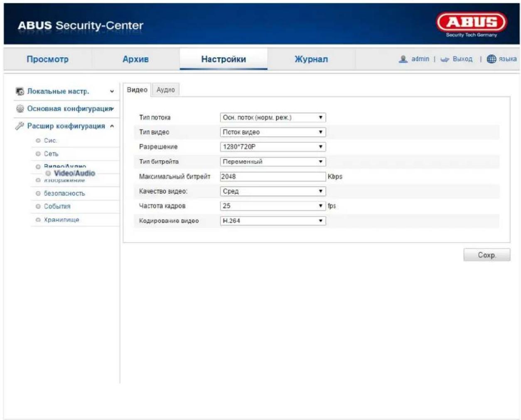Click the Локальные настр. monitor icon
The image size is (521, 420).
pos(20,91)
